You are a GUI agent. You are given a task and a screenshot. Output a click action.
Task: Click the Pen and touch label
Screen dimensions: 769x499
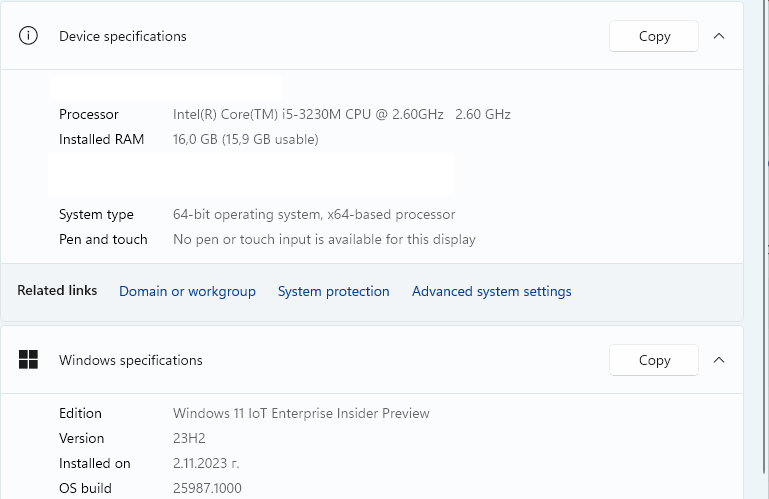pos(103,239)
